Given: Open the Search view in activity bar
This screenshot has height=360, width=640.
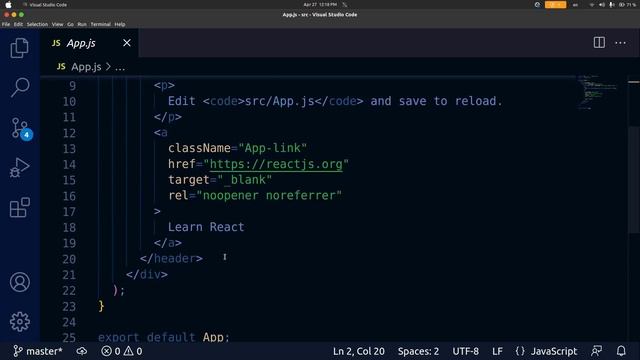Looking at the screenshot, I should (x=20, y=87).
